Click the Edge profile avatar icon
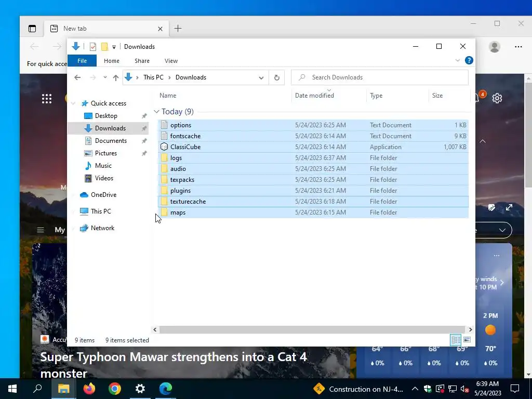The image size is (532, 399). pos(495,47)
